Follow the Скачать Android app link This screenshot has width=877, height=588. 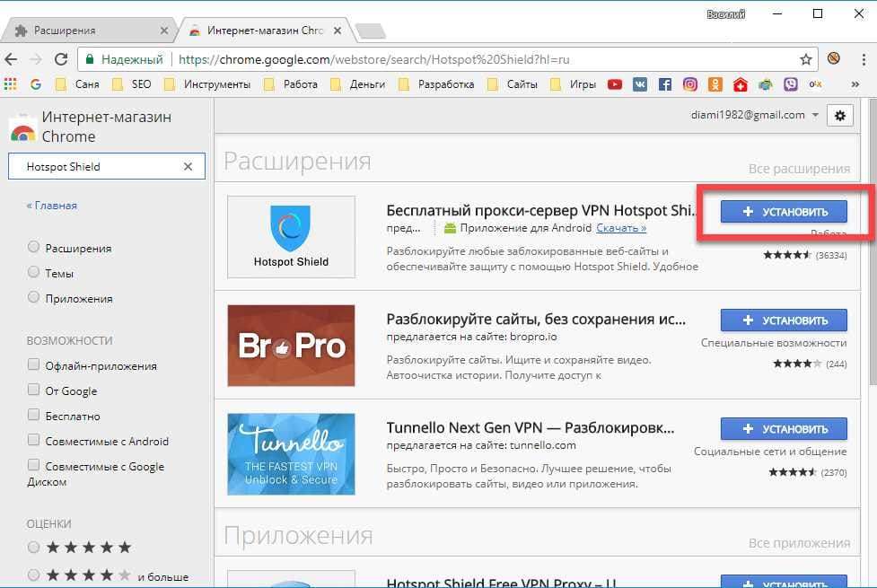(x=621, y=228)
